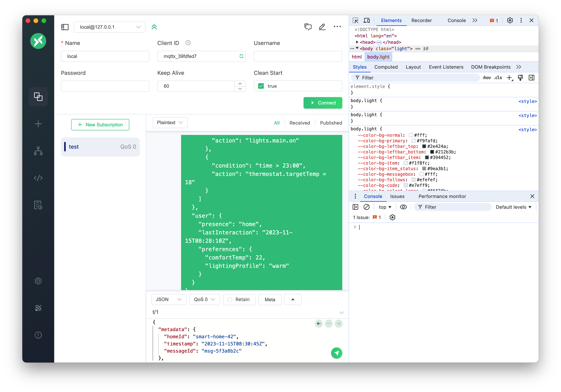The height and width of the screenshot is (392, 561).
Task: Click the Connect button
Action: (323, 103)
